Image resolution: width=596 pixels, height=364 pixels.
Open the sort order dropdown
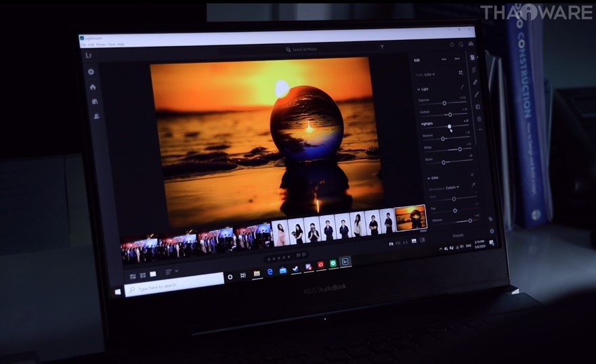172,272
